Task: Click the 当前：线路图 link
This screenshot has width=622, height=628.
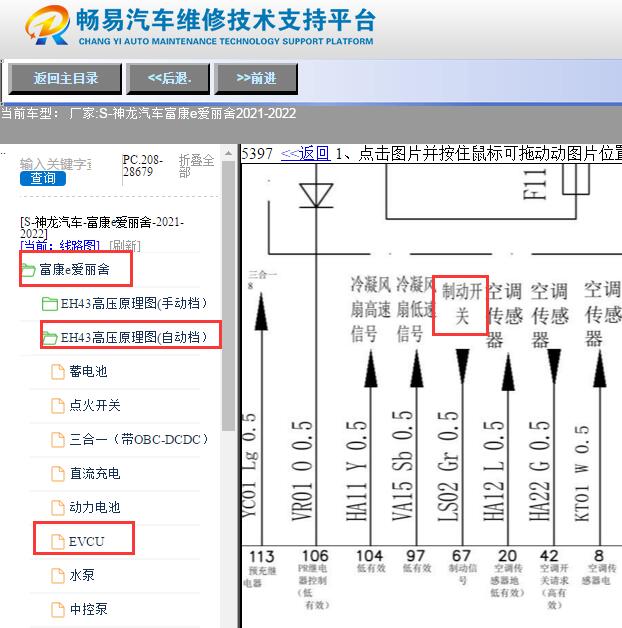Action: [60, 245]
